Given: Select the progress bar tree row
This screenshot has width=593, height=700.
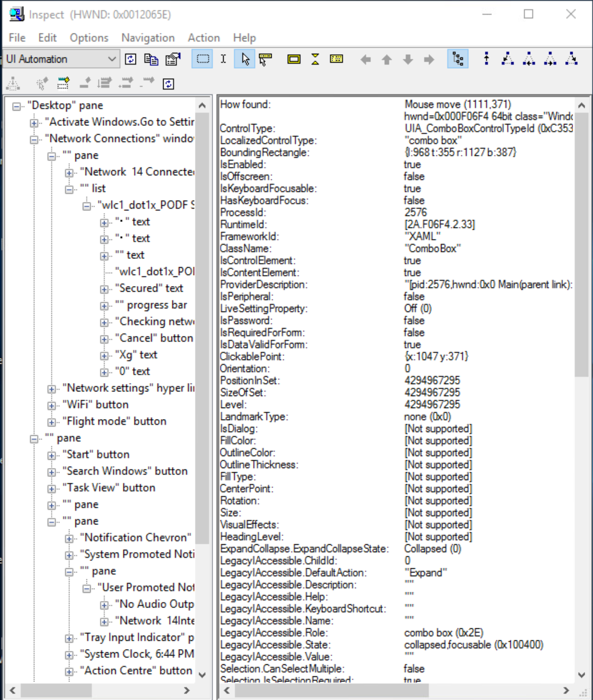Looking at the screenshot, I should click(x=151, y=305).
